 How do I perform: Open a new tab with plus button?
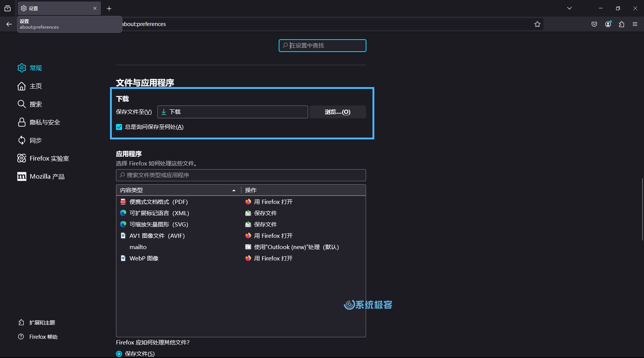[x=109, y=8]
